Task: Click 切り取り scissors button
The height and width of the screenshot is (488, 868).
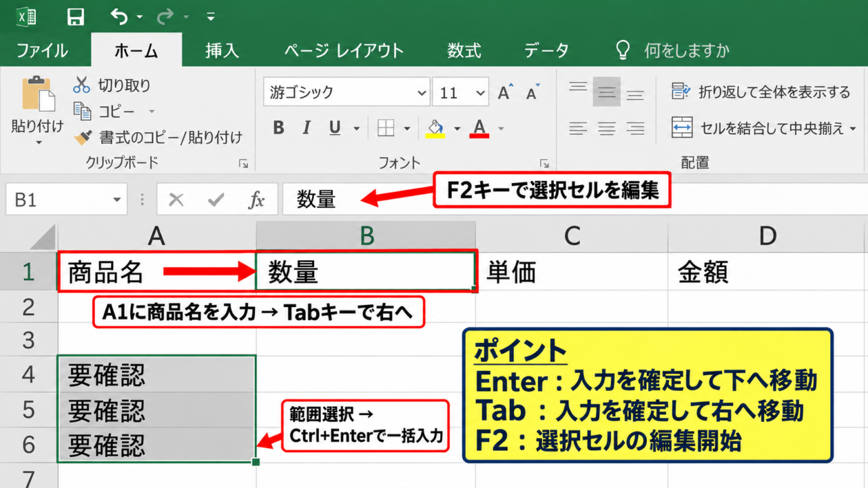Action: tap(112, 85)
